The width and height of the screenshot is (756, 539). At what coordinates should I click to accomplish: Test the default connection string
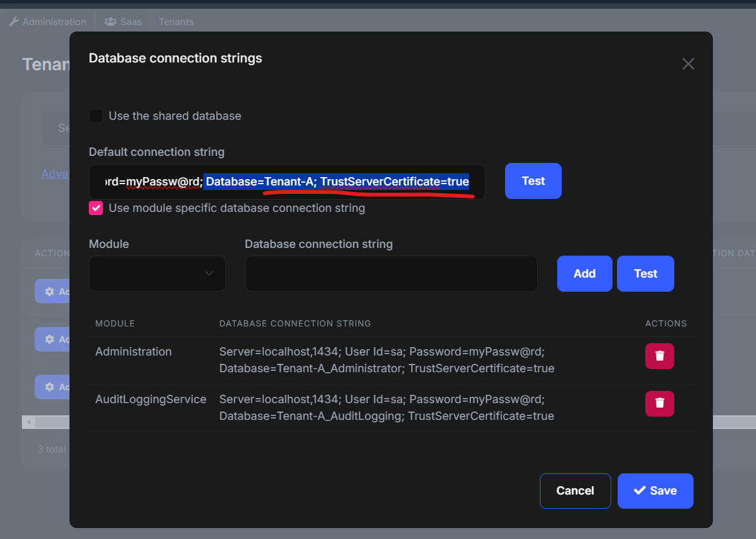pos(533,181)
